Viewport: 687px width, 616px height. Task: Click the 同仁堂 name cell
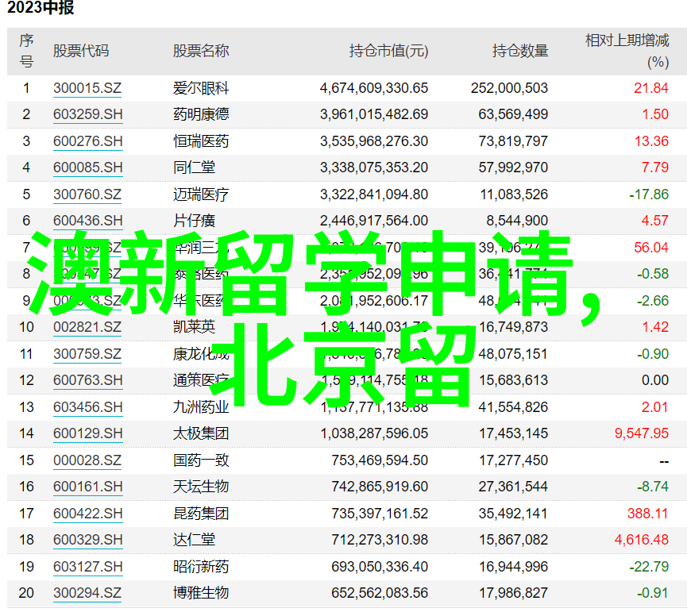(194, 167)
